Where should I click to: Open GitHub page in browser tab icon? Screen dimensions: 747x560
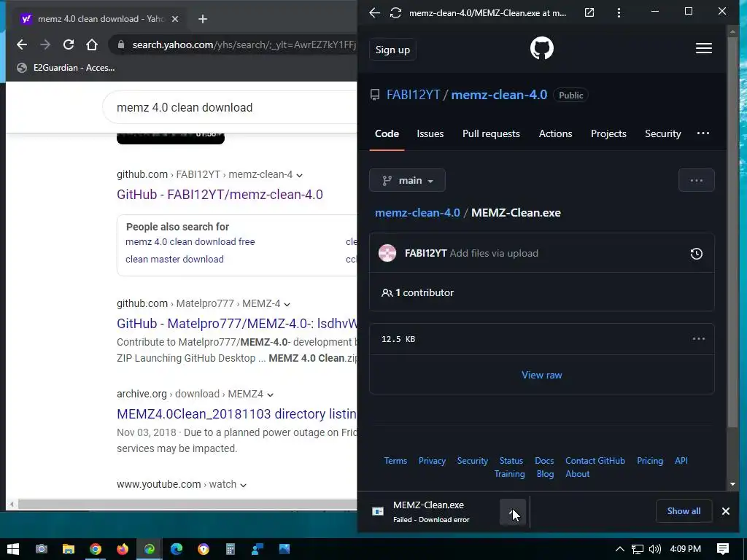[x=589, y=13]
